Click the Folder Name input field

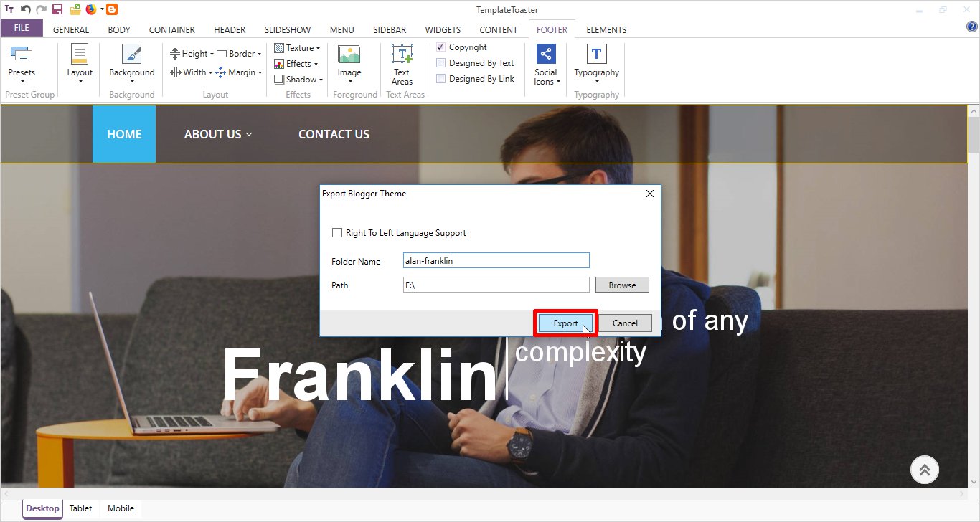(496, 261)
